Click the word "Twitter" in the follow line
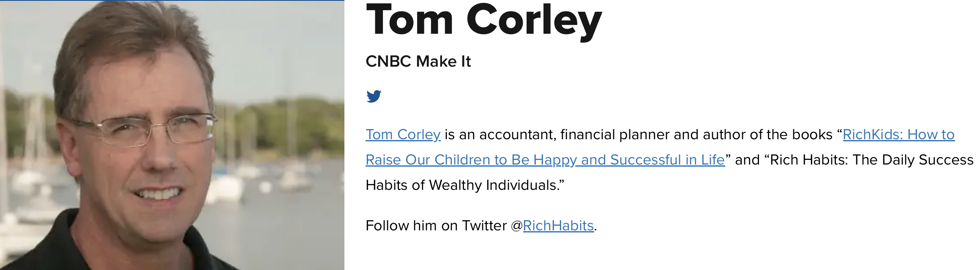The height and width of the screenshot is (270, 980). [x=484, y=226]
